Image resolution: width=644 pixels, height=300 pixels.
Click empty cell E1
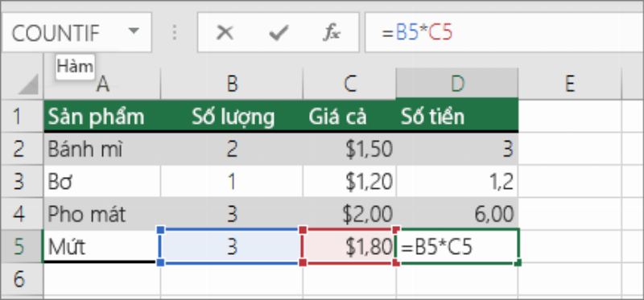570,116
